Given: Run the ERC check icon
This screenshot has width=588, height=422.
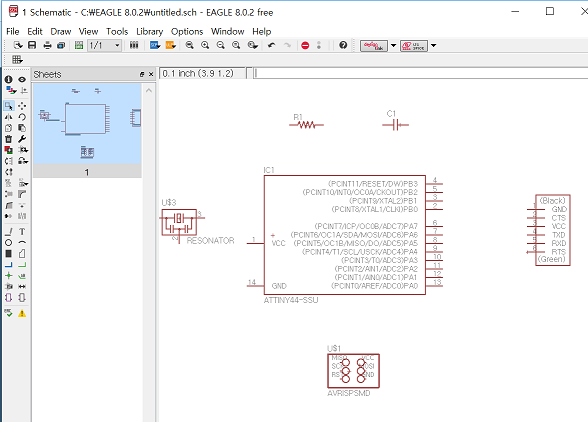Looking at the screenshot, I should click(9, 313).
